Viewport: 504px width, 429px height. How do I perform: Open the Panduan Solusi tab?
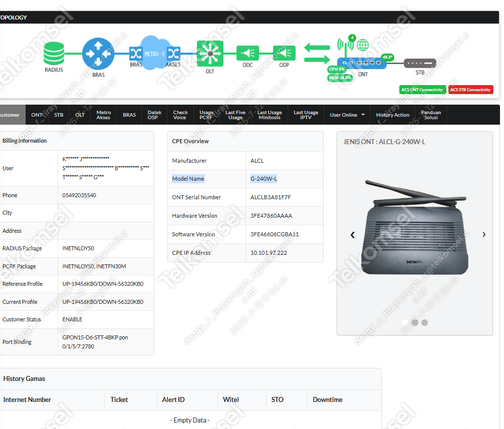(431, 115)
